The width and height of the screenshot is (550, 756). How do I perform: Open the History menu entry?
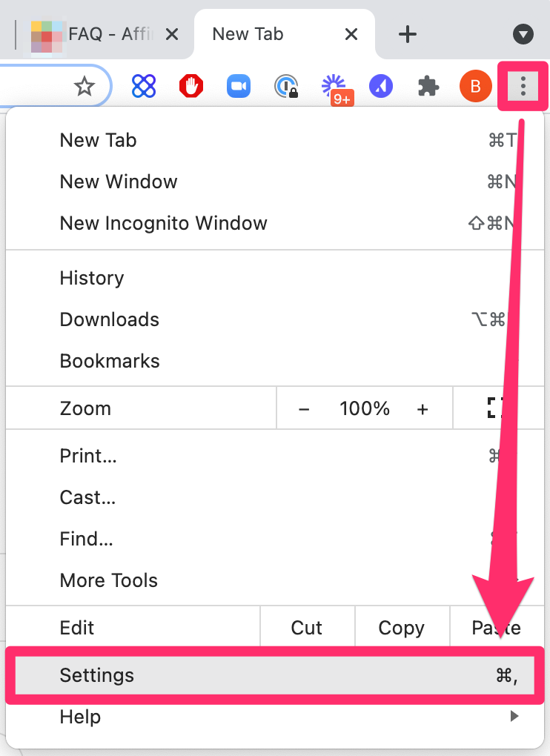[x=92, y=278]
